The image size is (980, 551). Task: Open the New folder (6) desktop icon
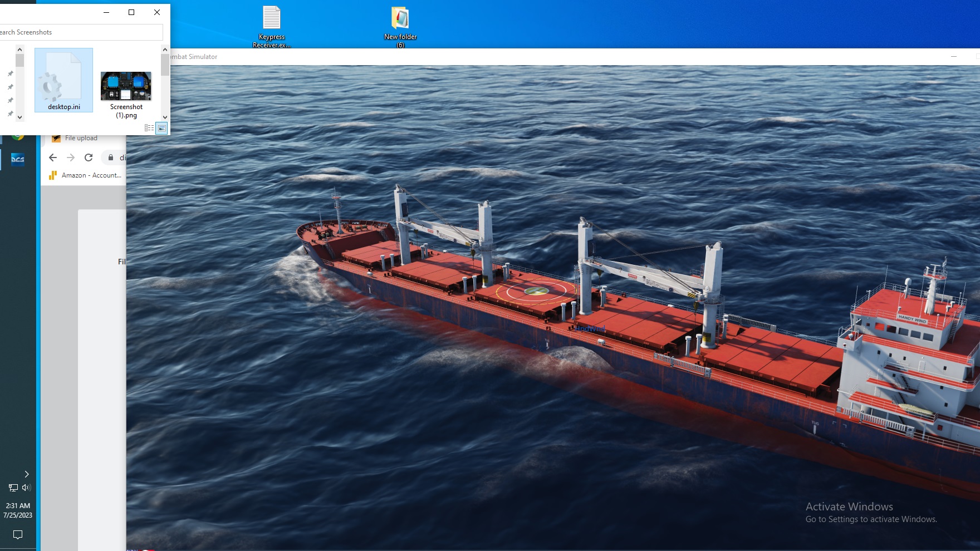tap(400, 26)
